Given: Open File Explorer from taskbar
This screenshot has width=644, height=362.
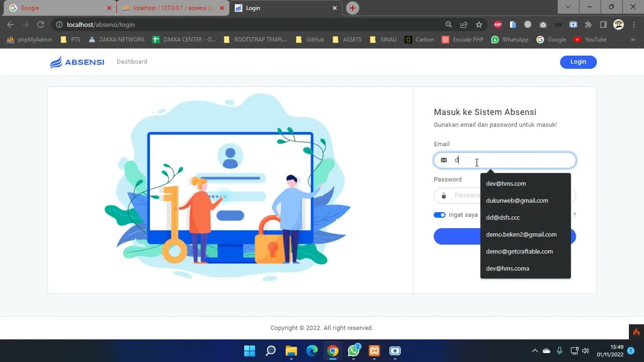Looking at the screenshot, I should tap(291, 351).
